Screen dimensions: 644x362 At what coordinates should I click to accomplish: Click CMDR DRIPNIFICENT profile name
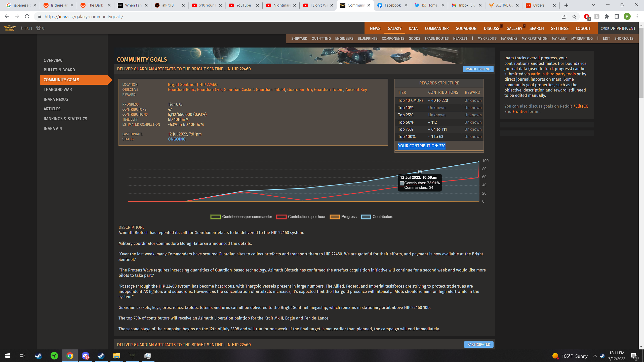(x=618, y=28)
